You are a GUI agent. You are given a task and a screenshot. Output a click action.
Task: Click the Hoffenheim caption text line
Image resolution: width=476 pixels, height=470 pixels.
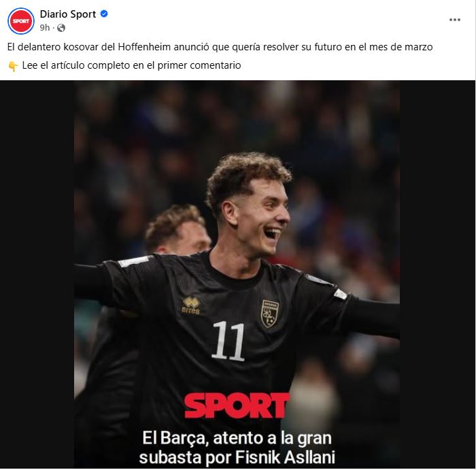(220, 47)
